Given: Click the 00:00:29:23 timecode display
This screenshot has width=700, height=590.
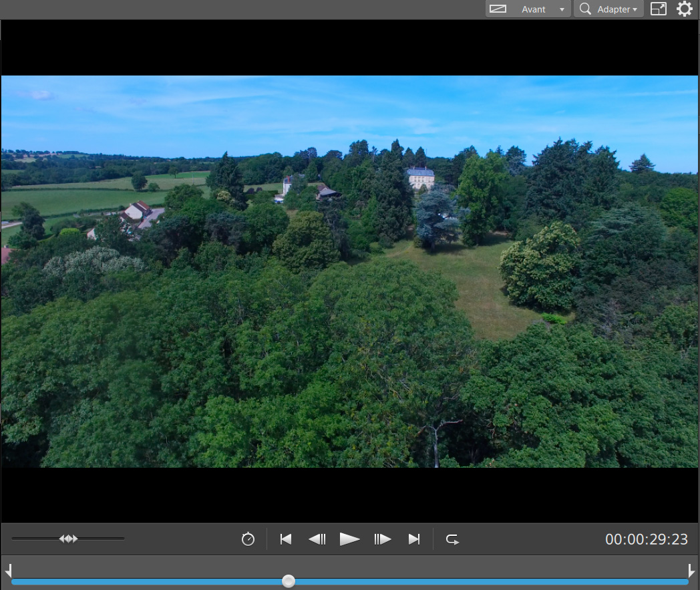Looking at the screenshot, I should 646,539.
